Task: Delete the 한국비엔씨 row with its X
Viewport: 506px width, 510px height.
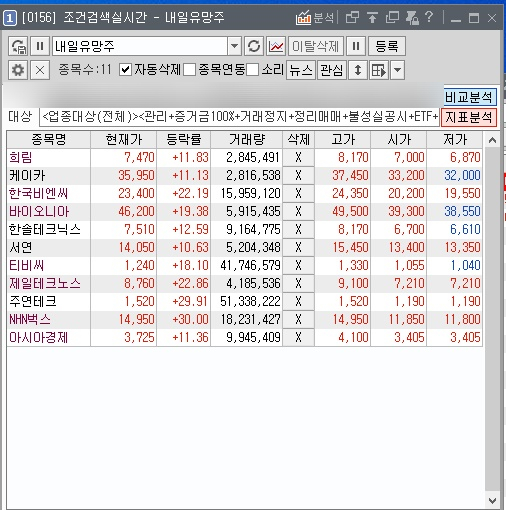Action: click(x=298, y=193)
